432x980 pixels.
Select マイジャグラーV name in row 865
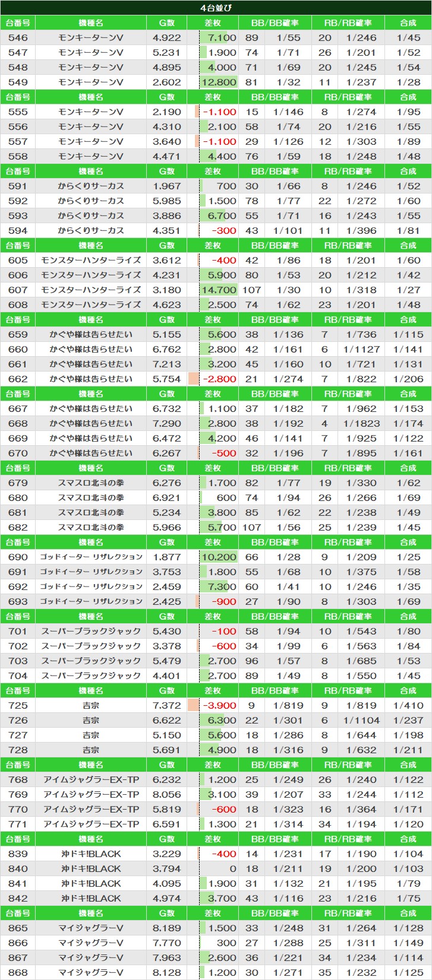tap(91, 928)
